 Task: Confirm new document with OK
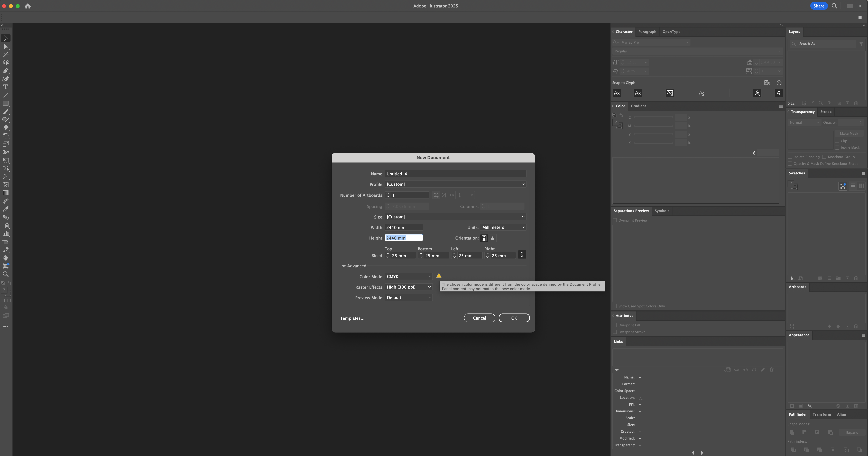click(514, 318)
